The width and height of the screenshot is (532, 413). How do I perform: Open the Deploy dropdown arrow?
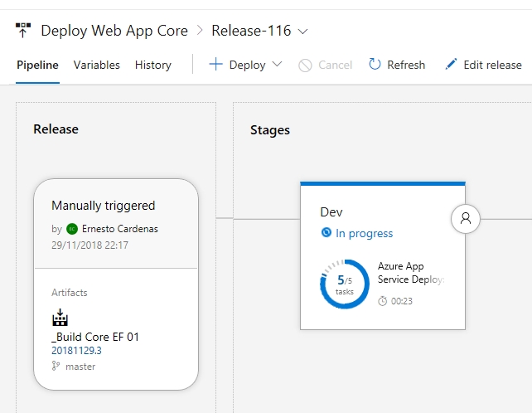click(x=278, y=64)
